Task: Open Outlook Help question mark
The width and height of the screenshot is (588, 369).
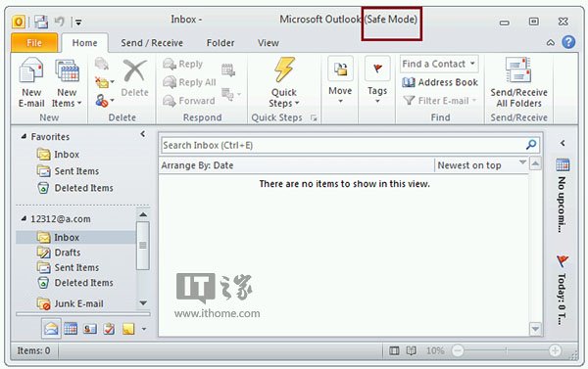Action: coord(568,42)
